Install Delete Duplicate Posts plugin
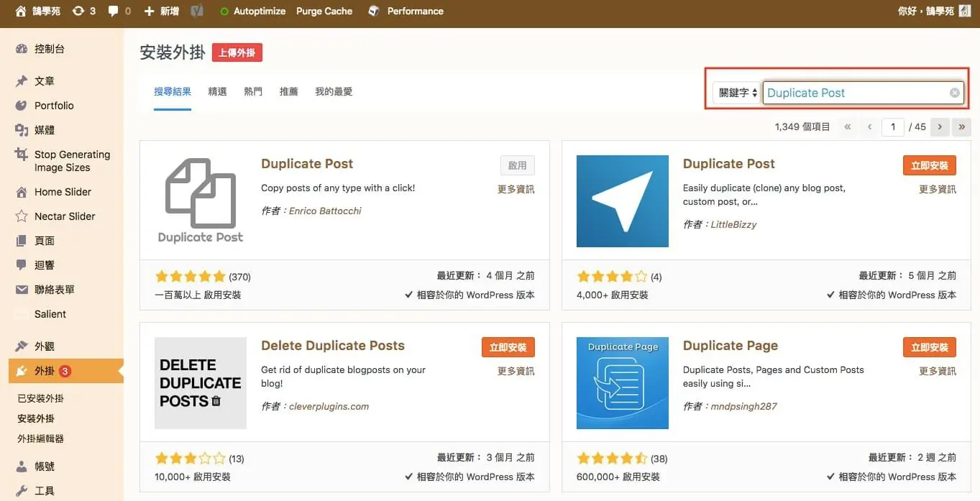 pyautogui.click(x=508, y=347)
